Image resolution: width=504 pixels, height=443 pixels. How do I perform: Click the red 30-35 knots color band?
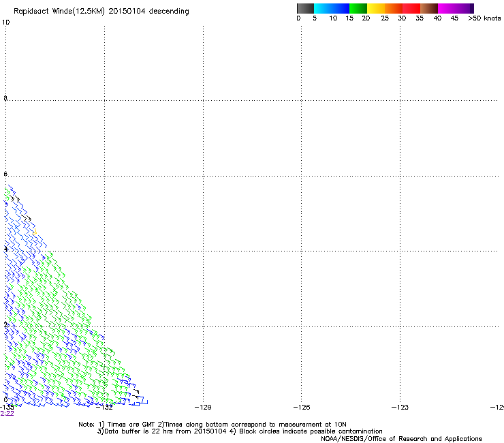pos(411,8)
